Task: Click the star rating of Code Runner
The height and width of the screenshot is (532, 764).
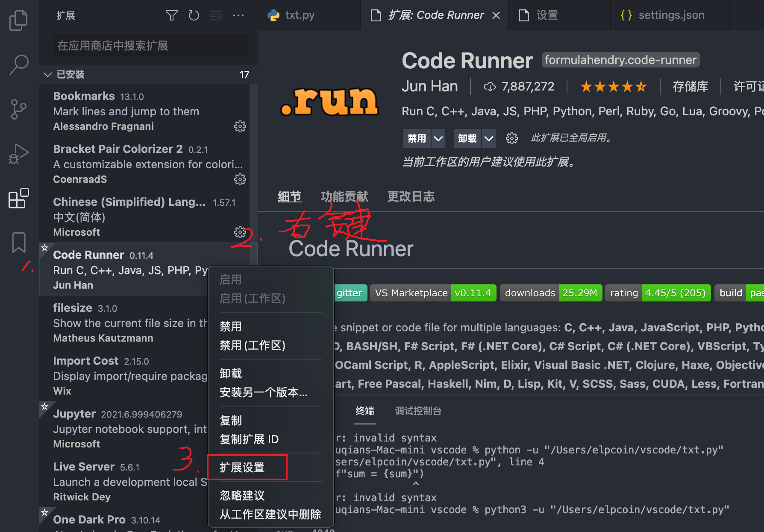Action: click(613, 87)
